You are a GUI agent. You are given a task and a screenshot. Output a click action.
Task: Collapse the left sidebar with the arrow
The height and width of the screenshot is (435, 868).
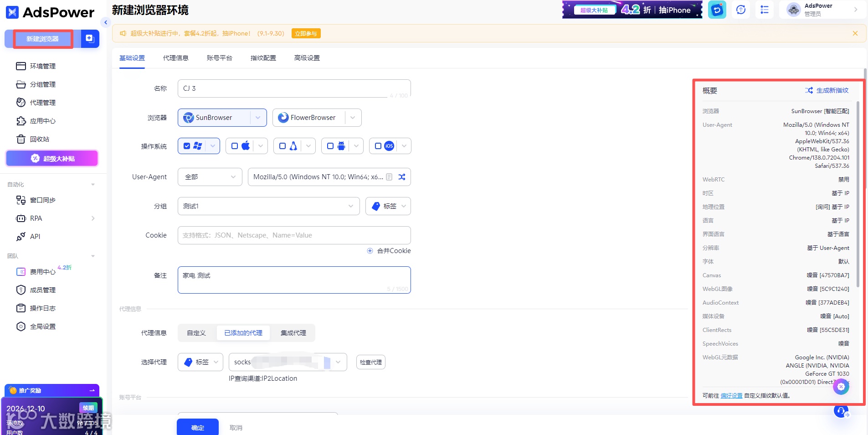click(x=106, y=22)
